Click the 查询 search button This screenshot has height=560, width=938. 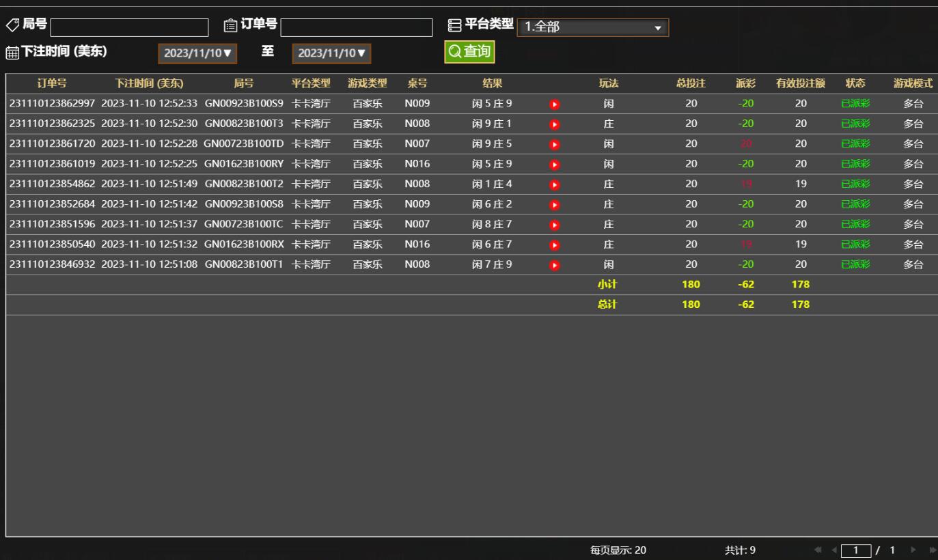click(469, 52)
